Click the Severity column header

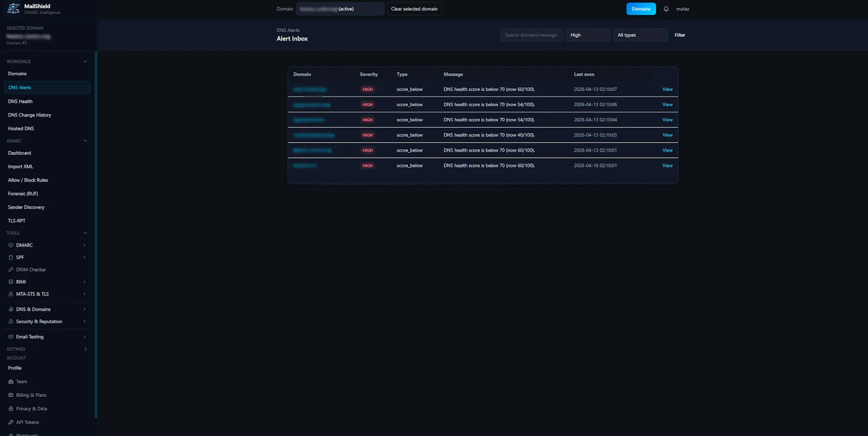pos(369,74)
